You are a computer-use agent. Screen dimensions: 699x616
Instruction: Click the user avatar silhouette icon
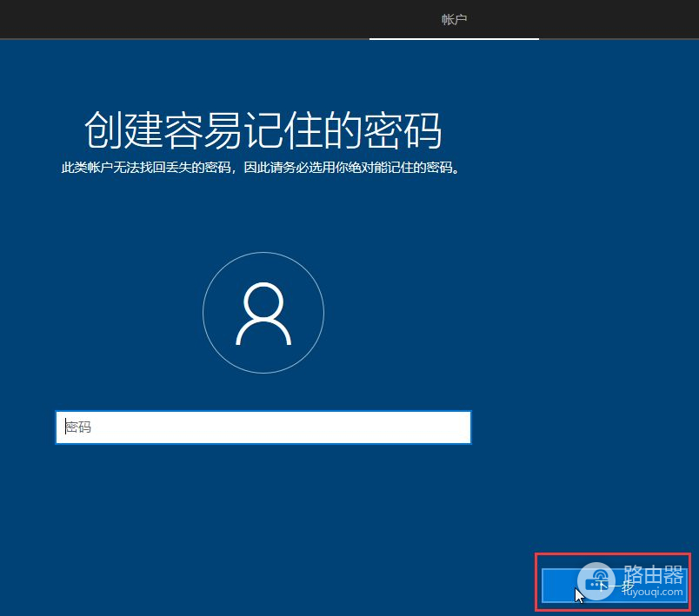263,314
